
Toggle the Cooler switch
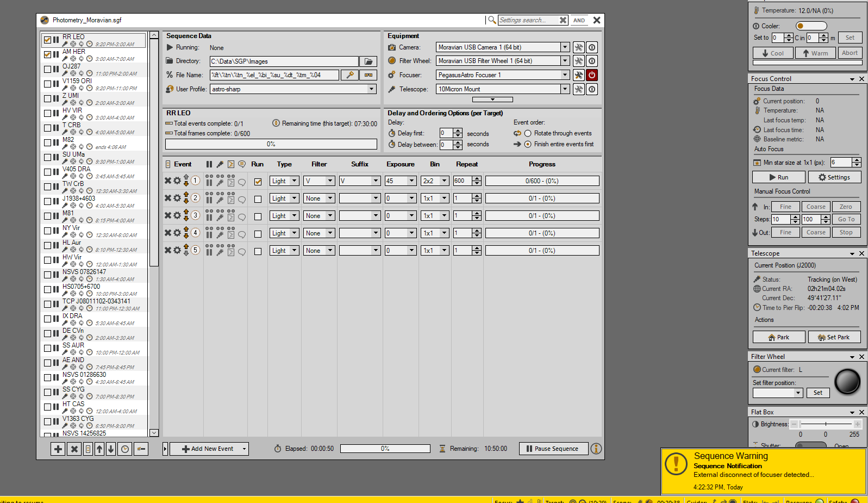tap(811, 26)
